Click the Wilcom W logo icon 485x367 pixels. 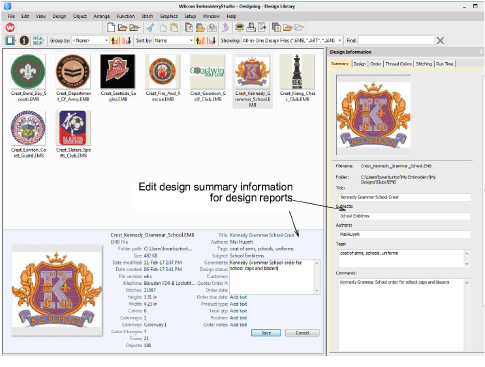click(10, 27)
